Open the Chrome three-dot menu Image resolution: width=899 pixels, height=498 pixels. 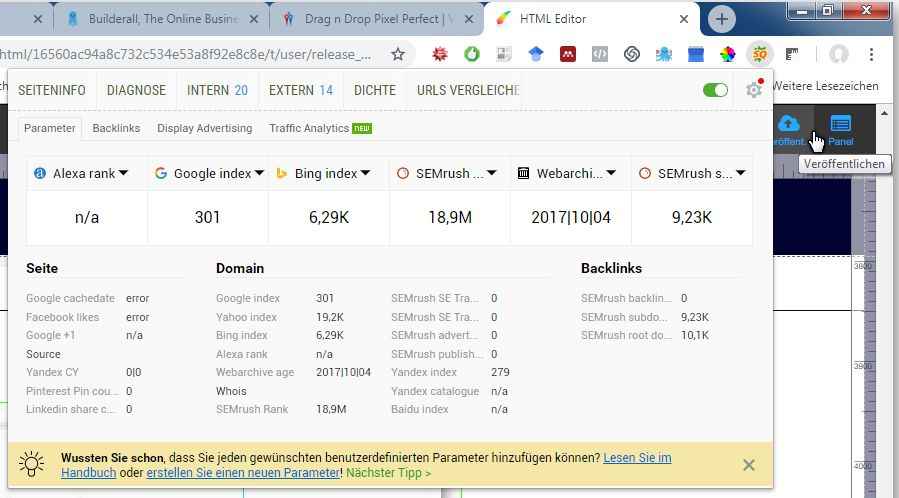[x=871, y=54]
